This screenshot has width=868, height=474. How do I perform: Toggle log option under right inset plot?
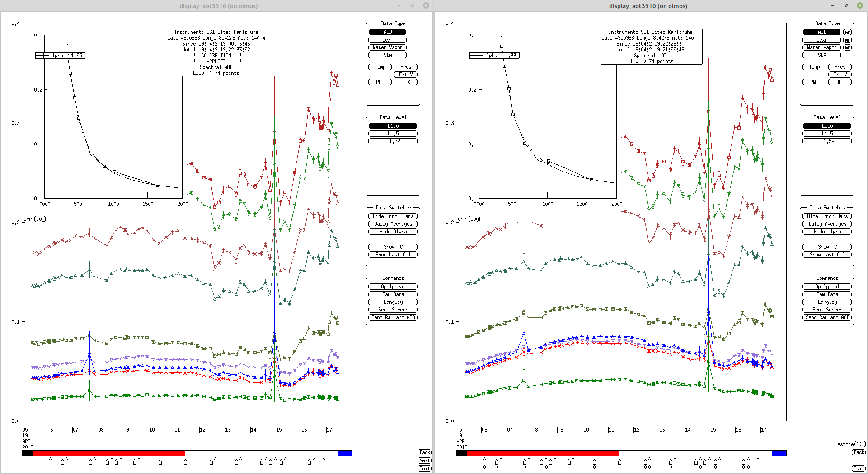pos(474,219)
